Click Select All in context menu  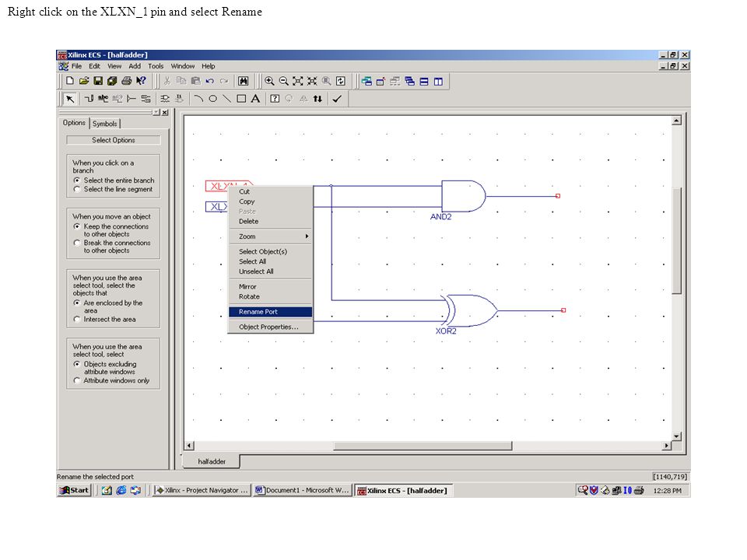pyautogui.click(x=270, y=261)
